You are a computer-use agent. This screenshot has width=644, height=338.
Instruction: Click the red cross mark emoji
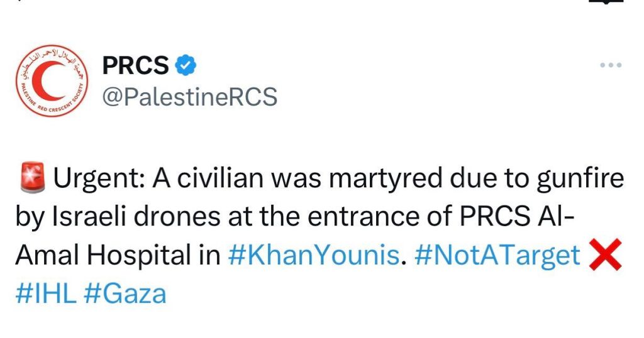click(605, 256)
